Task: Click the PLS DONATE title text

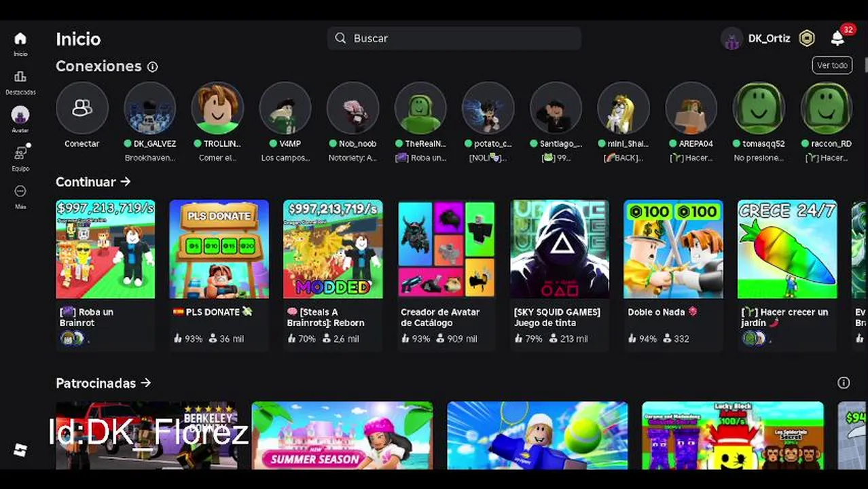Action: pos(212,312)
